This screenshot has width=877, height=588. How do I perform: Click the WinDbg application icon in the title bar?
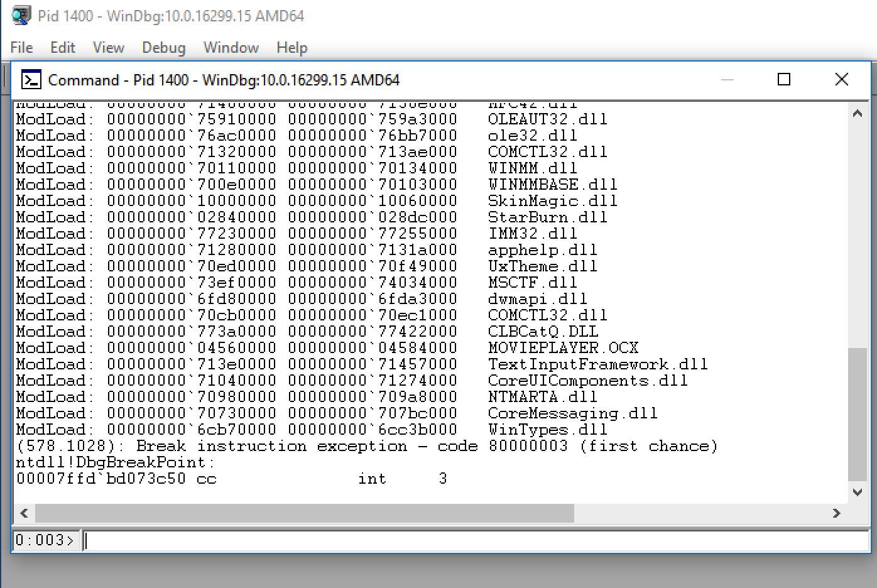coord(21,15)
